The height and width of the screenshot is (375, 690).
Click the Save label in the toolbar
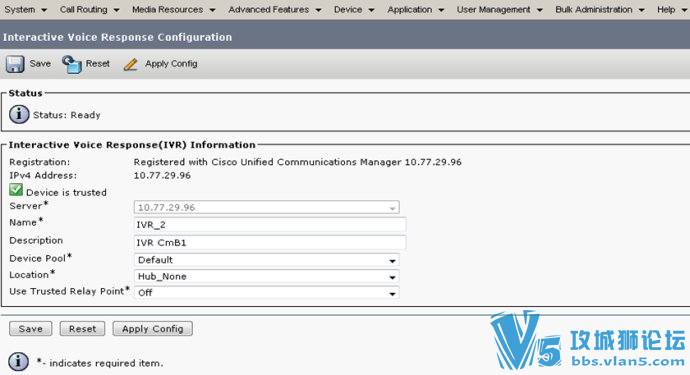pyautogui.click(x=40, y=63)
